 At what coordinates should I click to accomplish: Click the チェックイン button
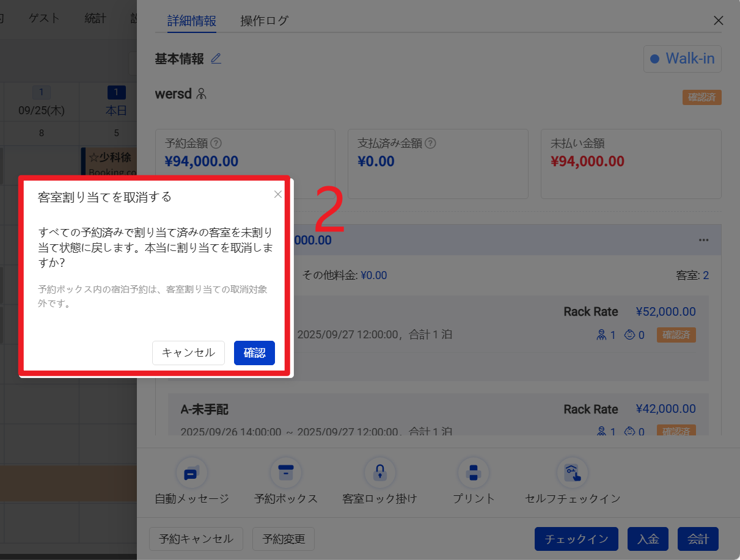tap(576, 539)
